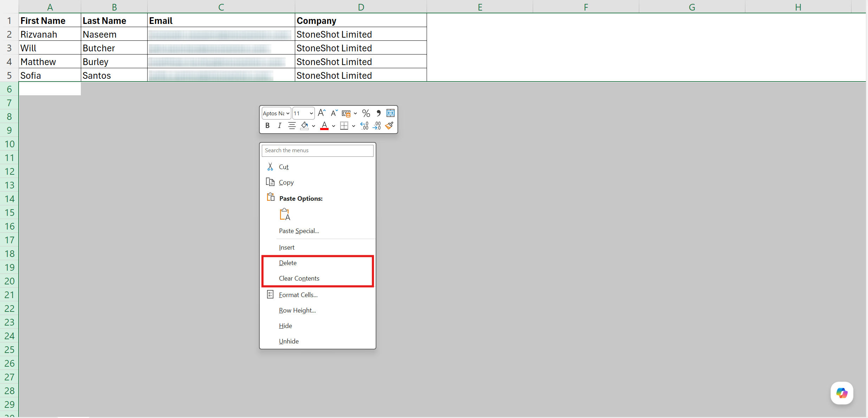Toggle Italic in the mini toolbar
This screenshot has height=418, width=868.
[x=279, y=126]
